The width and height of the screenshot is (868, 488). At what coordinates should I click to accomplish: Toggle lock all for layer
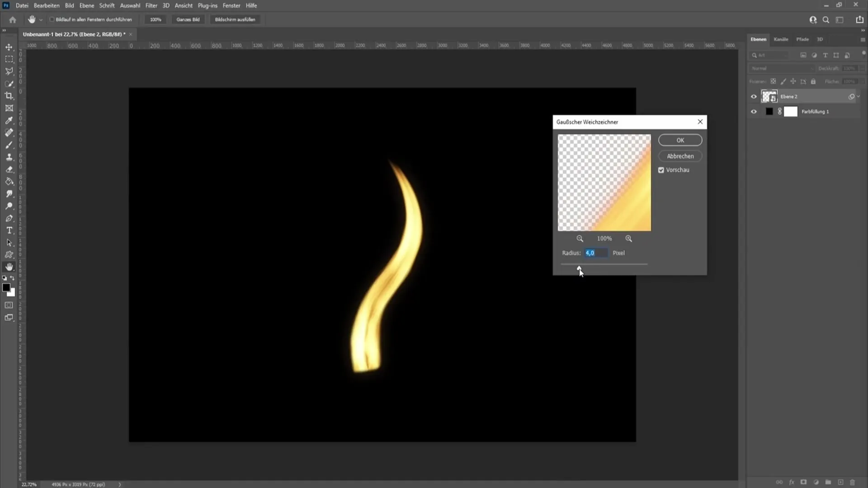click(x=813, y=81)
